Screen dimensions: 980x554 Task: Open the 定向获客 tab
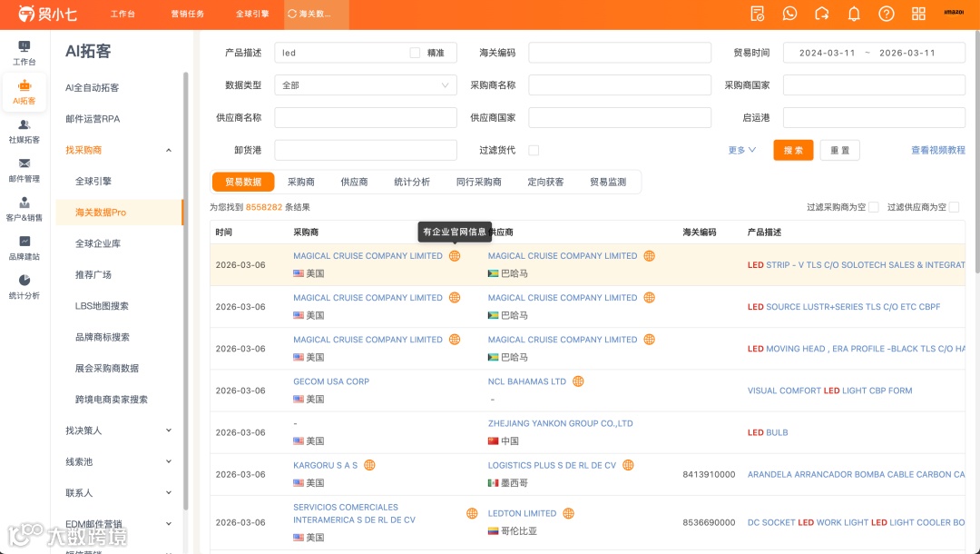tap(545, 182)
